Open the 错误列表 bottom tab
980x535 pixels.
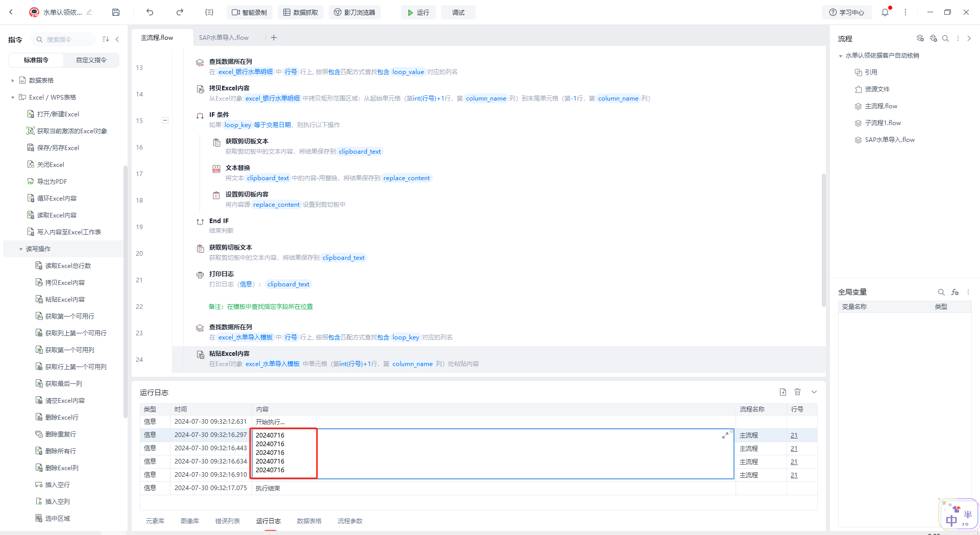tap(228, 521)
